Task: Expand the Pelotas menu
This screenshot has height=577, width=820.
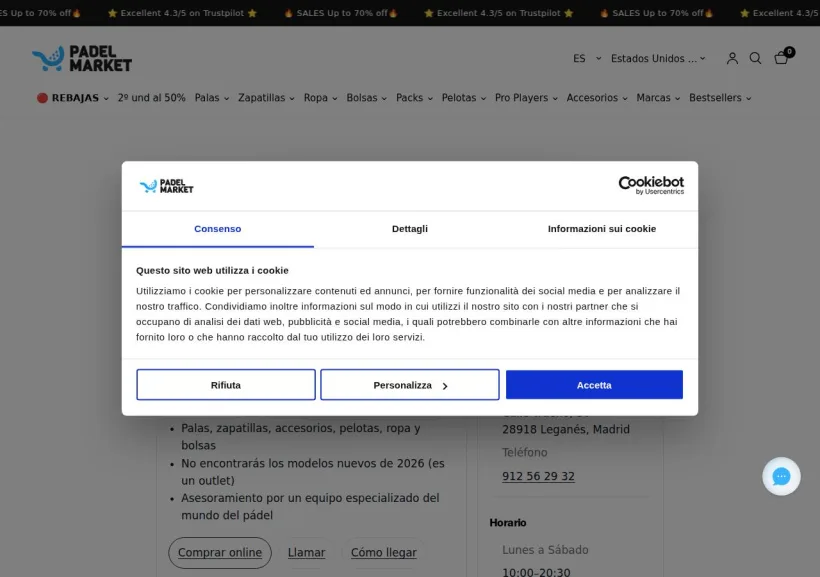Action: pos(464,98)
